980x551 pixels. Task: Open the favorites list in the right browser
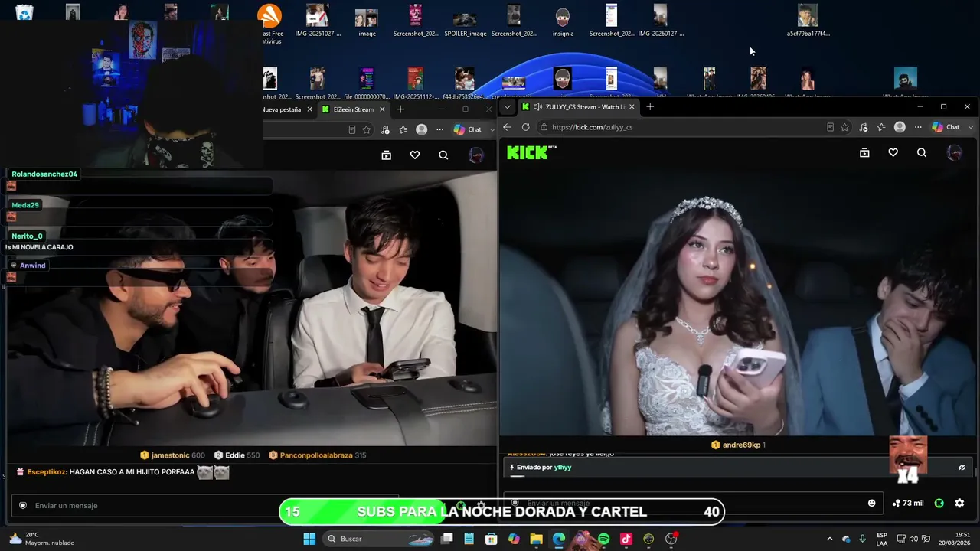(x=881, y=127)
